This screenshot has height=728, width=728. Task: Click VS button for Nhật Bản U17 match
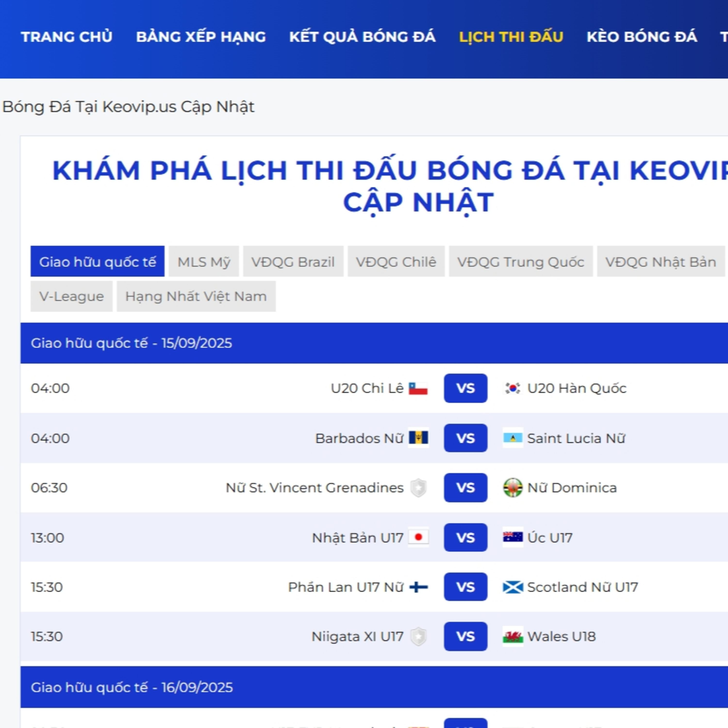click(465, 537)
